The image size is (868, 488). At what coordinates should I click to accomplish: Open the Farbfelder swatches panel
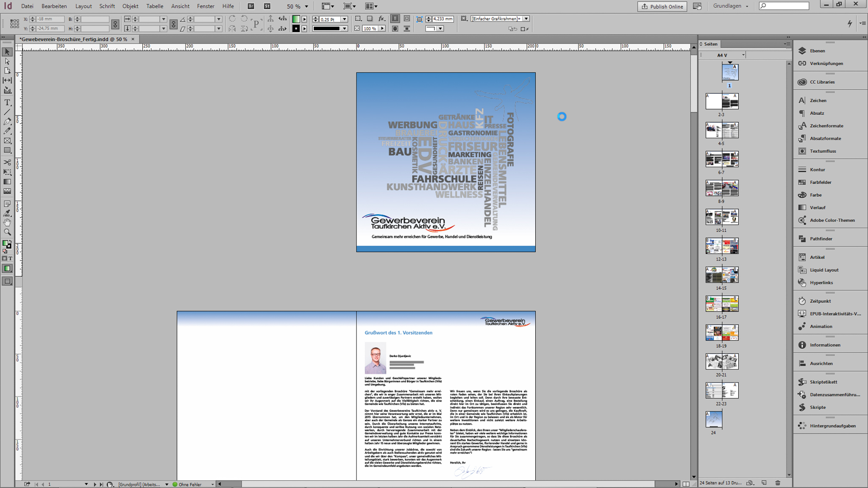click(820, 182)
